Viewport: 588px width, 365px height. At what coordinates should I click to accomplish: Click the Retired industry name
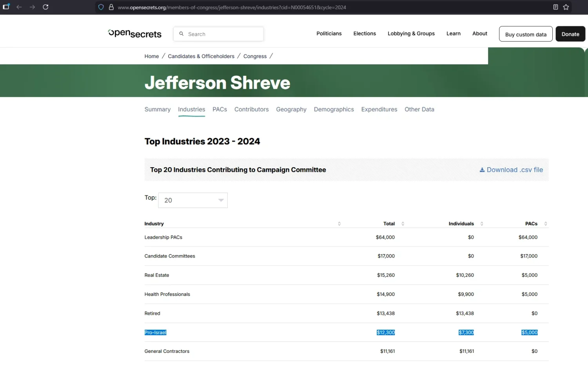152,314
